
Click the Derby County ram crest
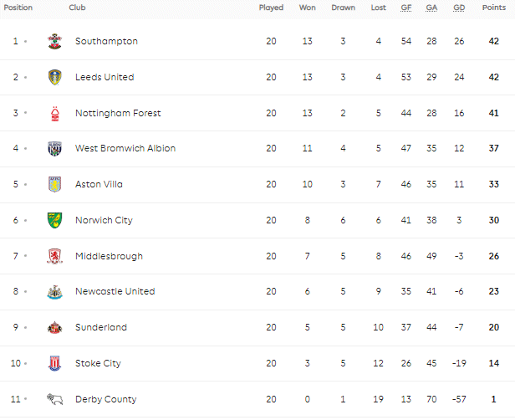pyautogui.click(x=55, y=399)
